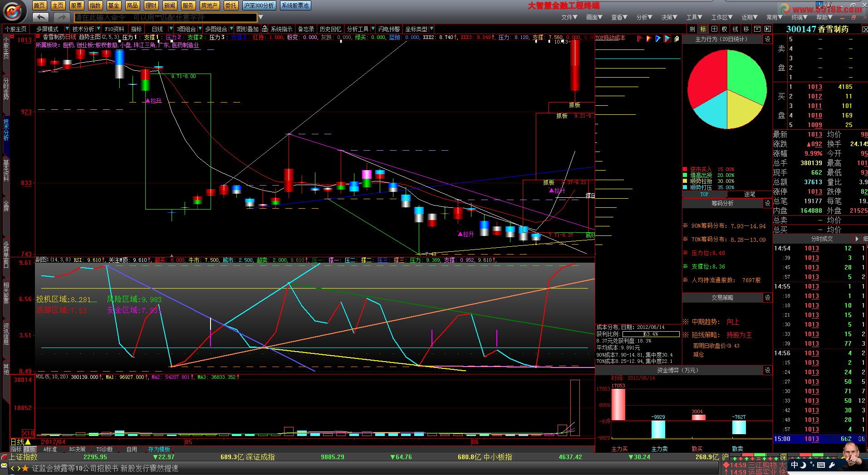This screenshot has height=475, width=868.
Task: Click the grid crosshair 田 icon
Action: (714, 29)
